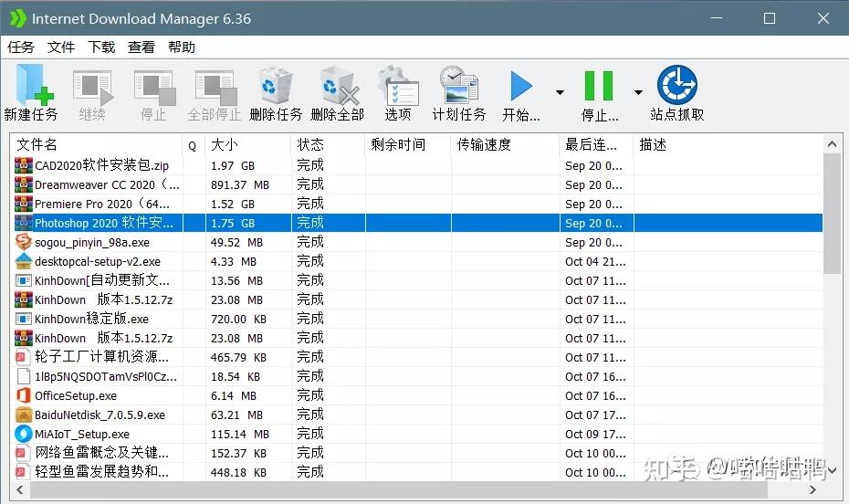Click the 18.54 KB size cell
The height and width of the screenshot is (504, 849).
pos(236,377)
